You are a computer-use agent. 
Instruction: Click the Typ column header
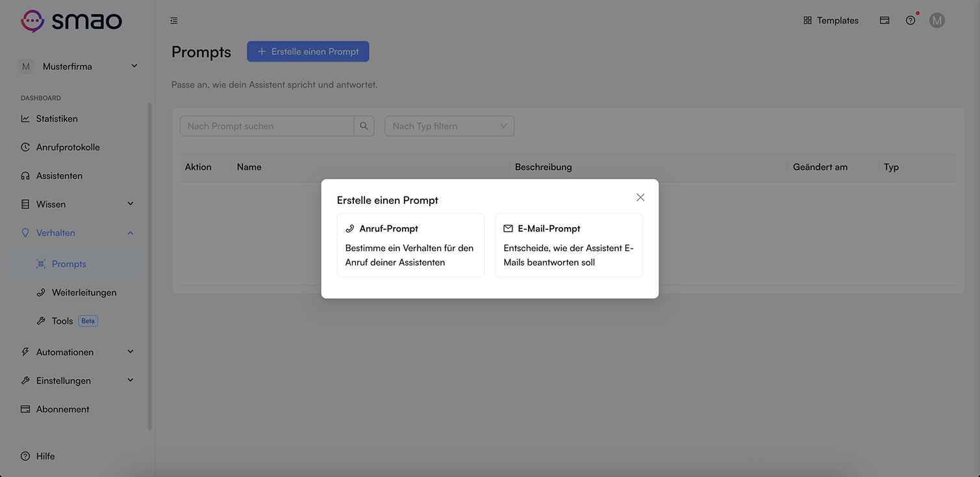tap(891, 167)
